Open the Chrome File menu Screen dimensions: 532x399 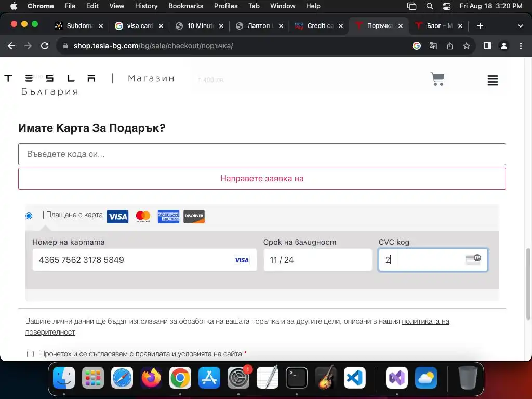[70, 6]
